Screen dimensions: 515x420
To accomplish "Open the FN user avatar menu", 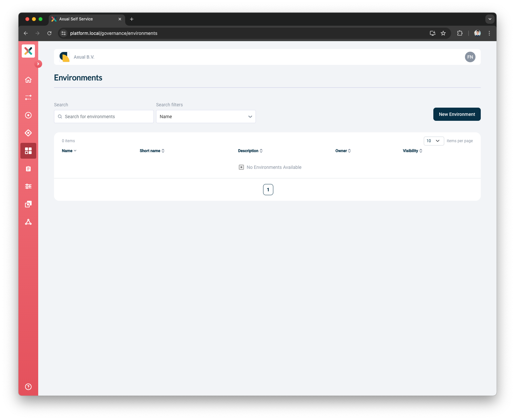I will [470, 57].
